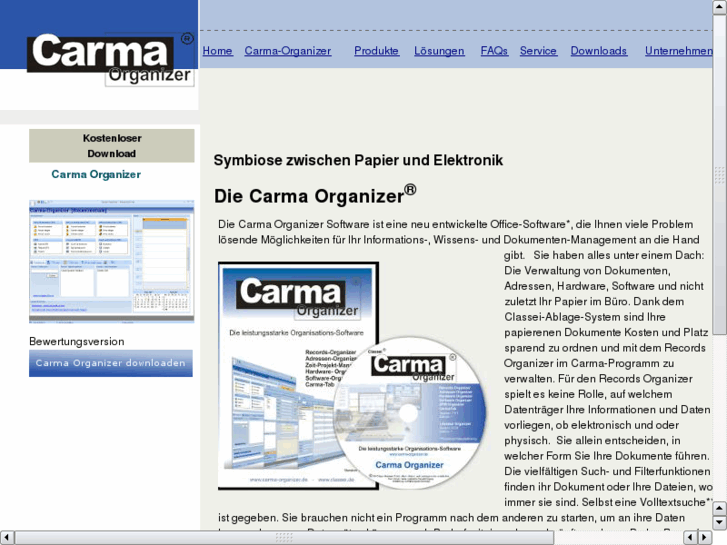Follow the Carma Organizer sidebar link
727x545 pixels.
(96, 174)
